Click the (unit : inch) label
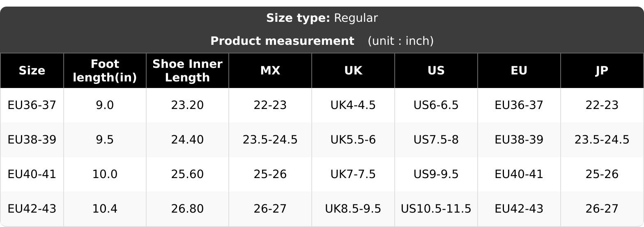Screen dimensions: 644x227 (x=400, y=41)
